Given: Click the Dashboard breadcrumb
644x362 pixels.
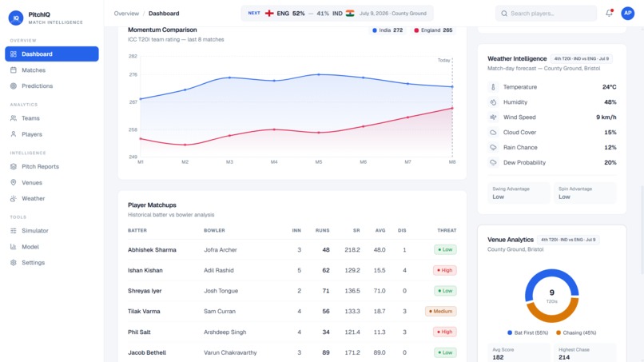Looking at the screenshot, I should click(164, 14).
